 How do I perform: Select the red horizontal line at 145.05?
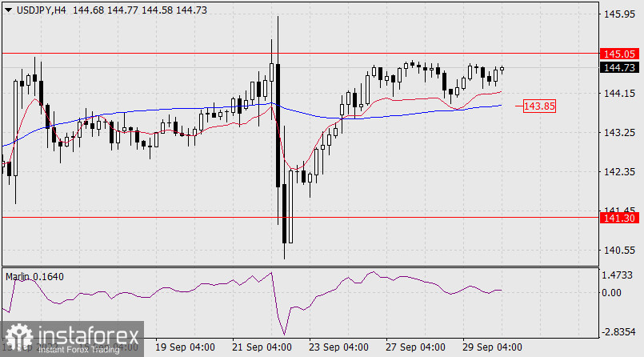[x=300, y=54]
